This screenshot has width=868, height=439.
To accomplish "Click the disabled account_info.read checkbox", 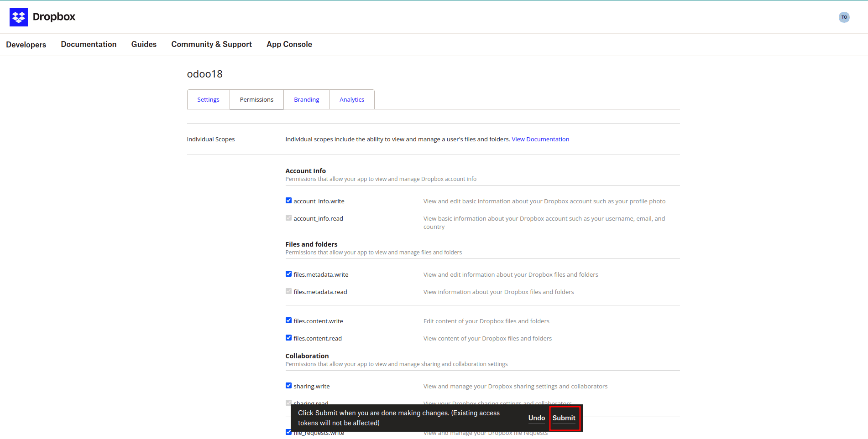I will (288, 218).
